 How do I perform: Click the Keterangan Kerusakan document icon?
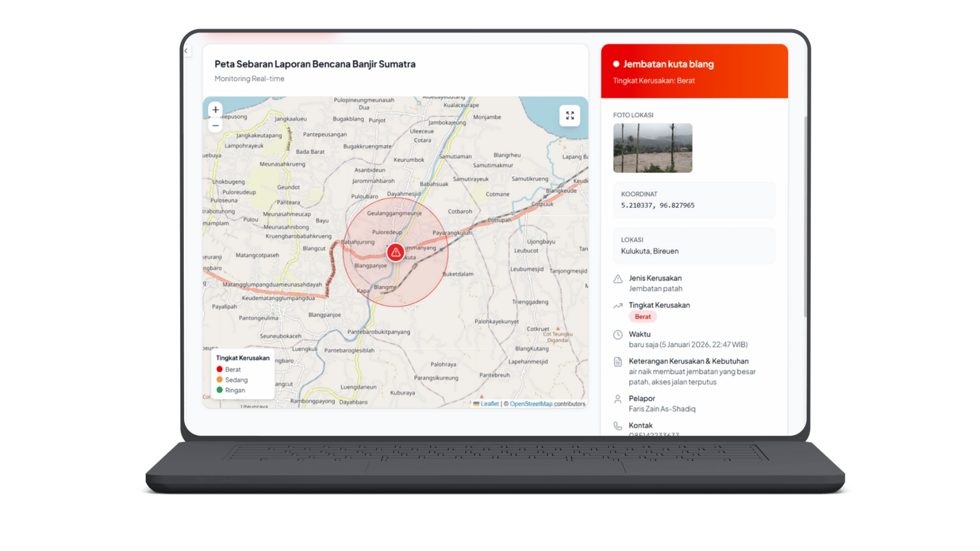pos(618,361)
